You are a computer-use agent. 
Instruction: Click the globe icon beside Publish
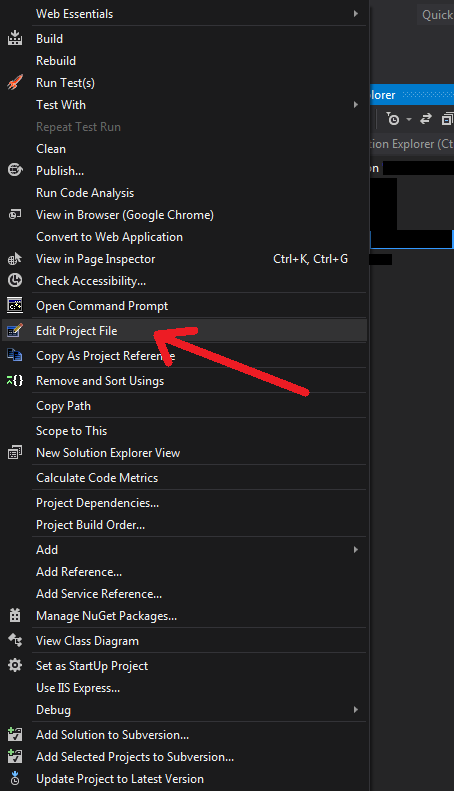tap(15, 170)
